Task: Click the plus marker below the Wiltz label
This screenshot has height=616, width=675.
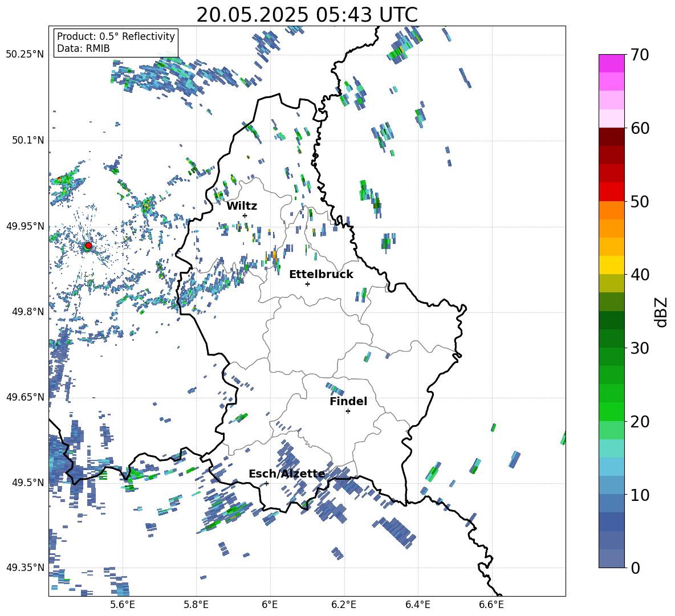Action: (245, 215)
